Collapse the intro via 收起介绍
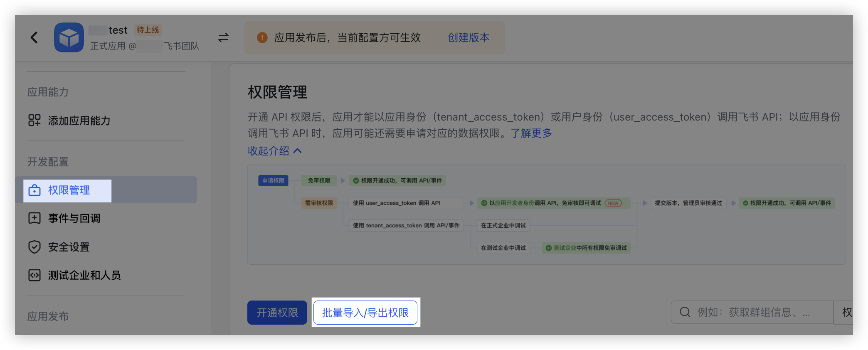The image size is (868, 350). pos(274,151)
